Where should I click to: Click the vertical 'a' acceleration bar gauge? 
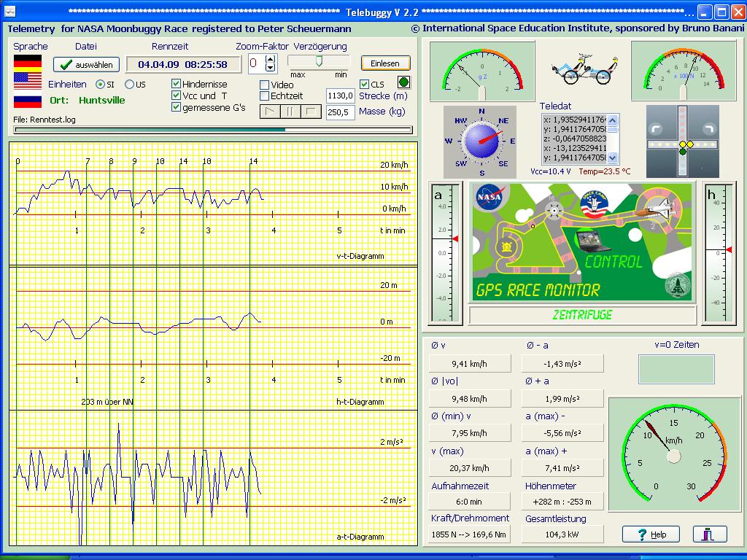(x=445, y=253)
